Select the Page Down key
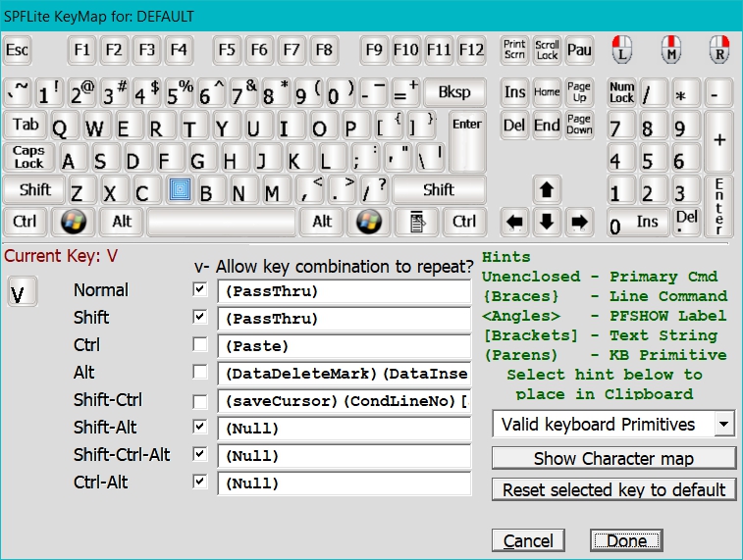 click(579, 125)
